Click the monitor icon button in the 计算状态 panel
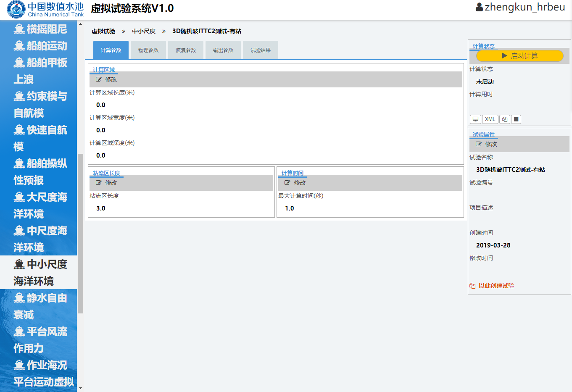 (475, 119)
